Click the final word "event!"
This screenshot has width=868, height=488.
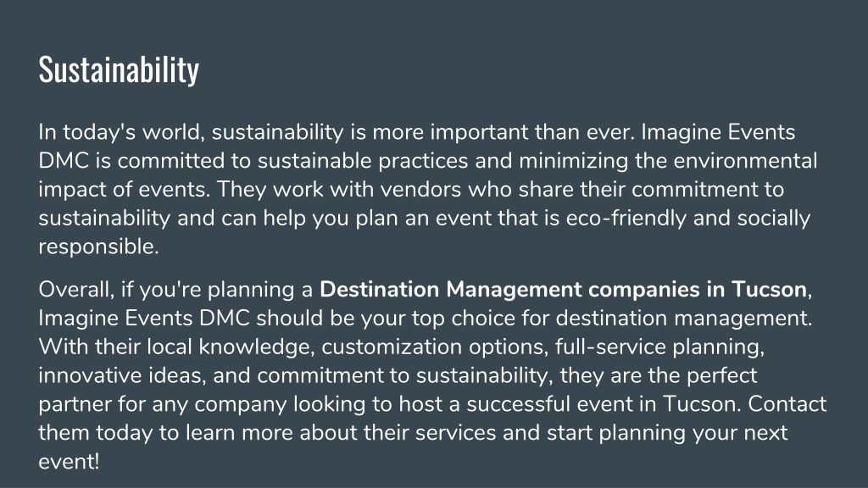pyautogui.click(x=69, y=462)
